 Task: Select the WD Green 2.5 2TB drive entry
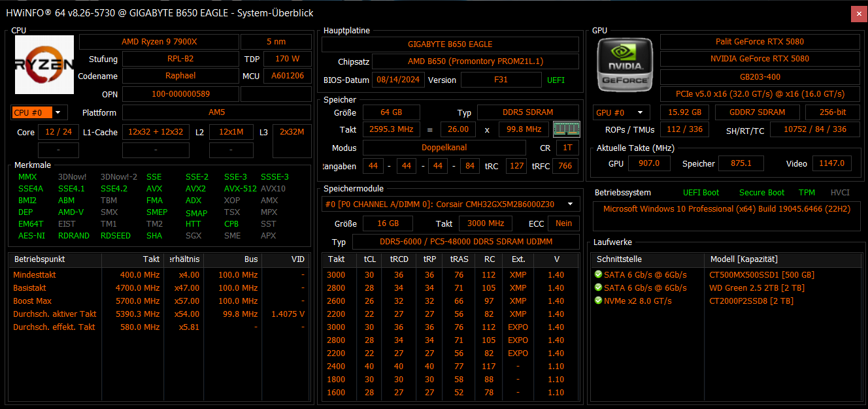[757, 287]
